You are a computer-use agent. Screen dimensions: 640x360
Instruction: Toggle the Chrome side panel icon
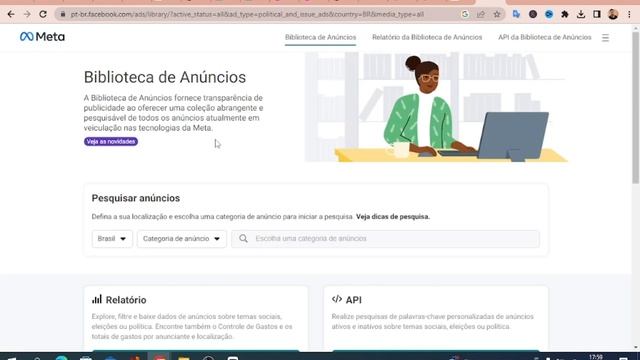[x=597, y=14]
